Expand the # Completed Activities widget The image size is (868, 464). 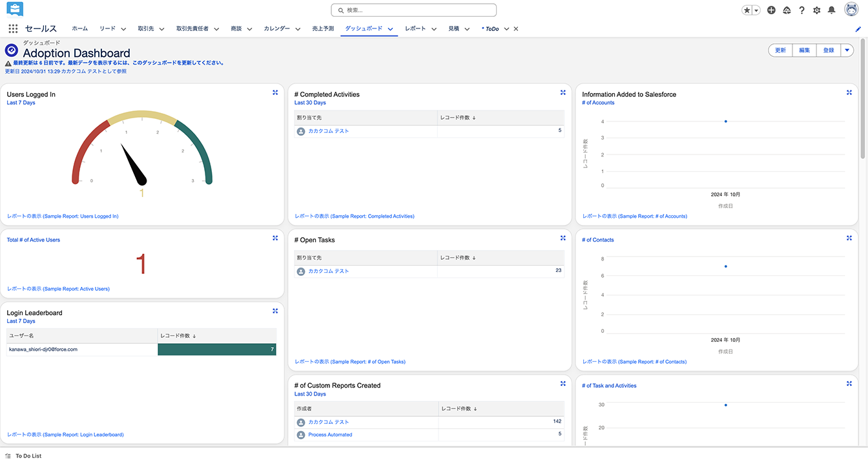(563, 92)
